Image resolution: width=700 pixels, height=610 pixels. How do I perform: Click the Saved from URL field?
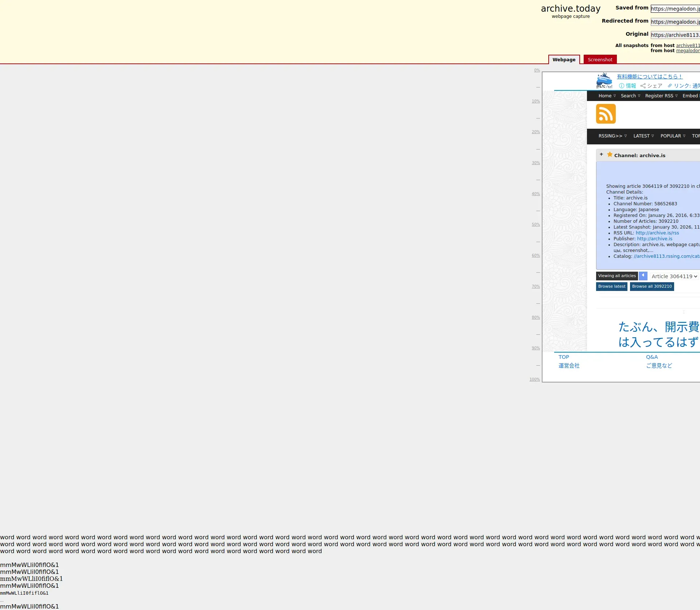pos(675,9)
